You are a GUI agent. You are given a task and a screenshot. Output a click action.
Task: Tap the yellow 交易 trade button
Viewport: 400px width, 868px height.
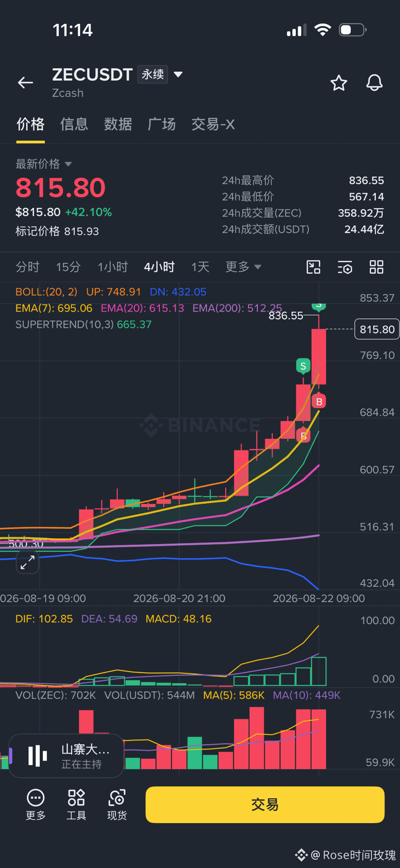tap(265, 805)
